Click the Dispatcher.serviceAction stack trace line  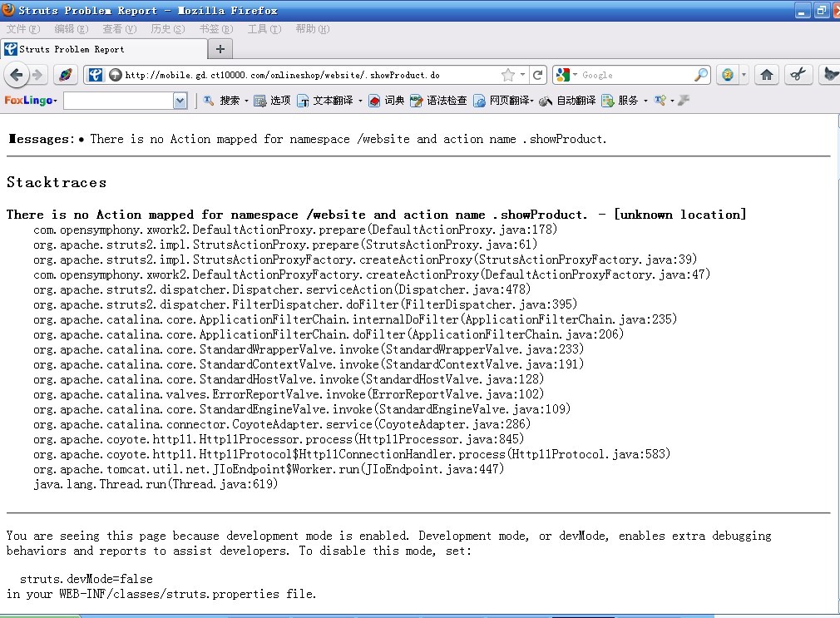[282, 289]
